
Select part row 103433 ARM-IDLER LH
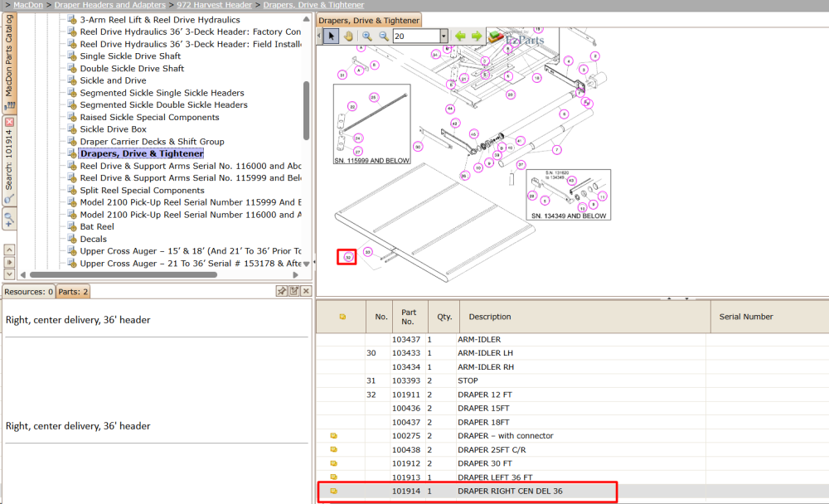tap(572, 353)
